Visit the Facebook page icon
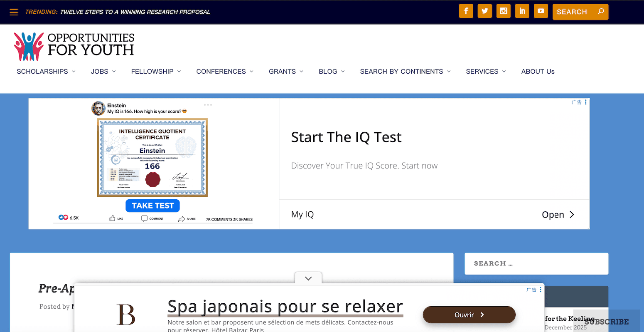 (466, 11)
